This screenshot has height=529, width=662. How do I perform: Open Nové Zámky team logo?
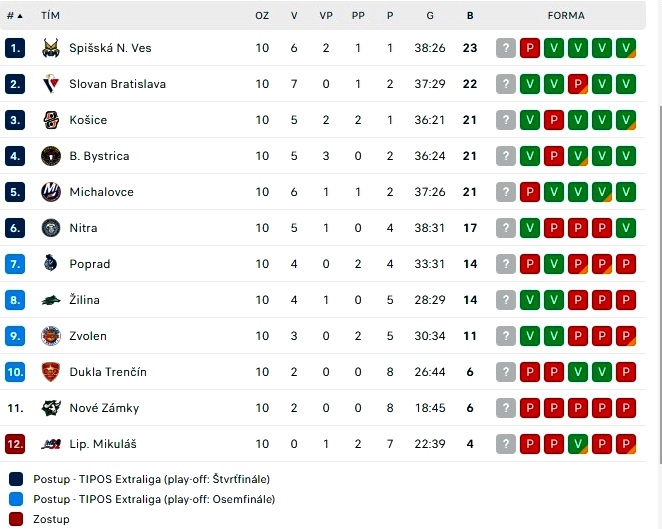tap(51, 408)
